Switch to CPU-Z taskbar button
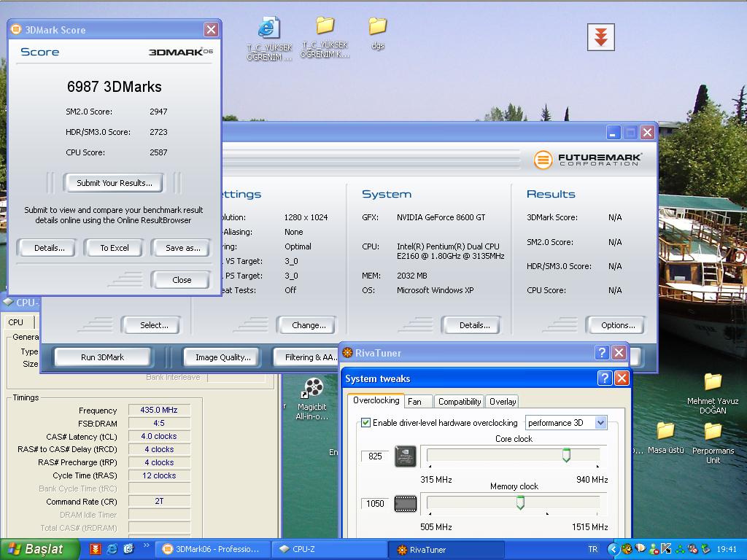747x560 pixels. 329,549
